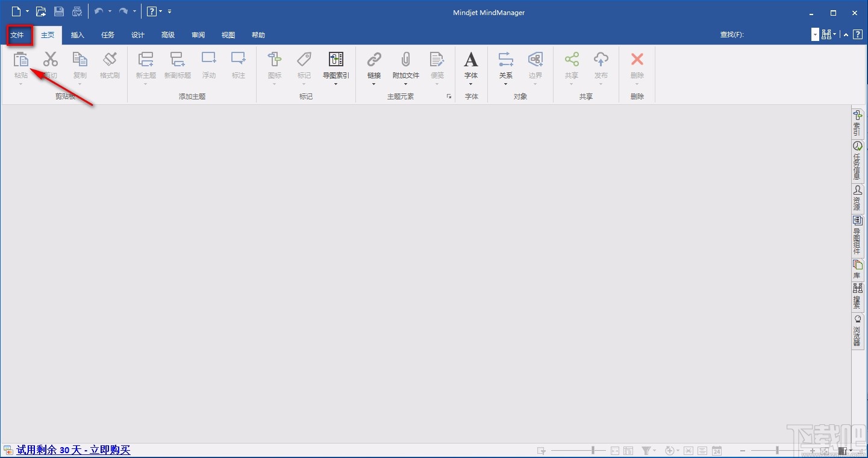Screen dimensions: 868x458
Task: Click the filter funnel icon in status bar
Action: [646, 450]
